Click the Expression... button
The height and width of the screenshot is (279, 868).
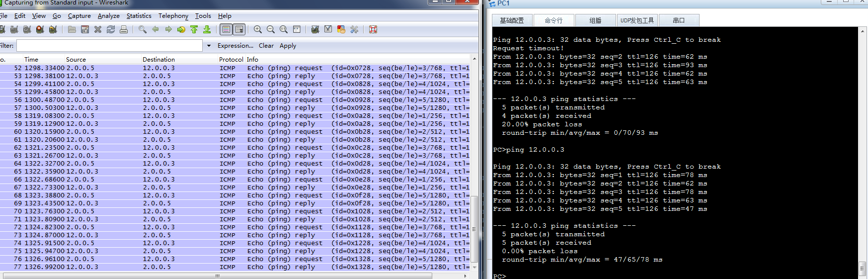tap(236, 46)
